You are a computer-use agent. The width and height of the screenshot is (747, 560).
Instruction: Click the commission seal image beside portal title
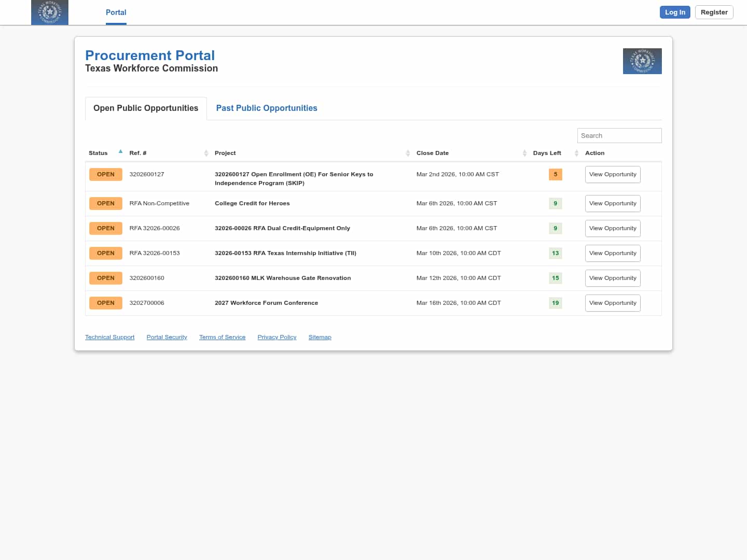[x=642, y=61]
